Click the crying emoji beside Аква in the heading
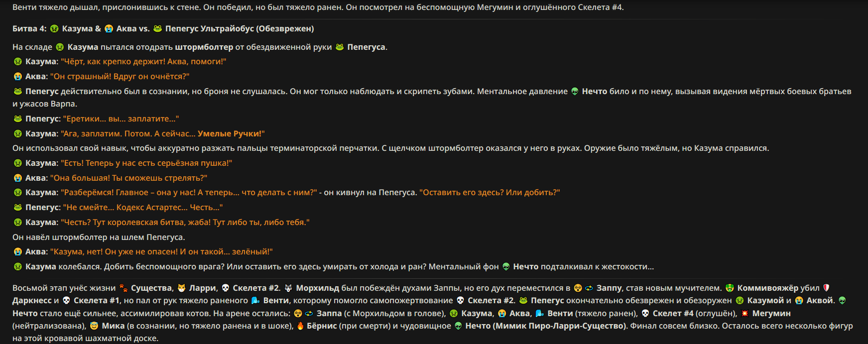The image size is (868, 344). 109,29
